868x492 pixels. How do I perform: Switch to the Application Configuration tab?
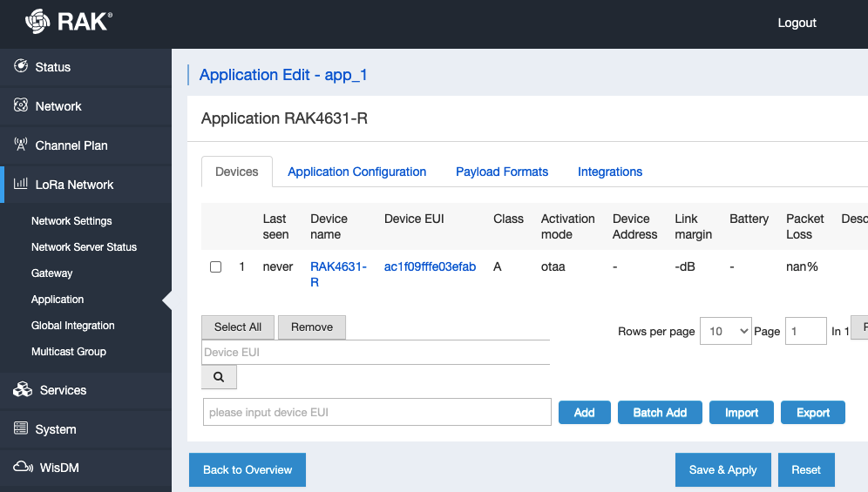[x=357, y=172]
